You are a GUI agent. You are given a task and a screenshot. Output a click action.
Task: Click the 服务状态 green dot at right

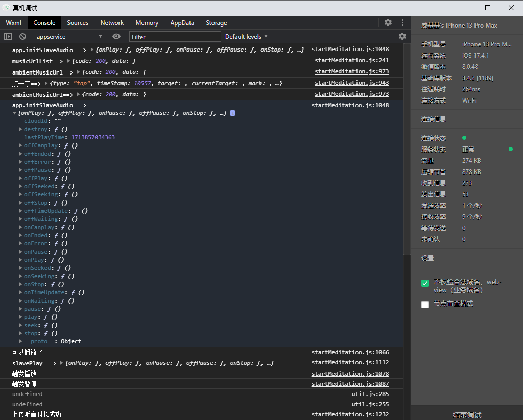[x=511, y=149]
